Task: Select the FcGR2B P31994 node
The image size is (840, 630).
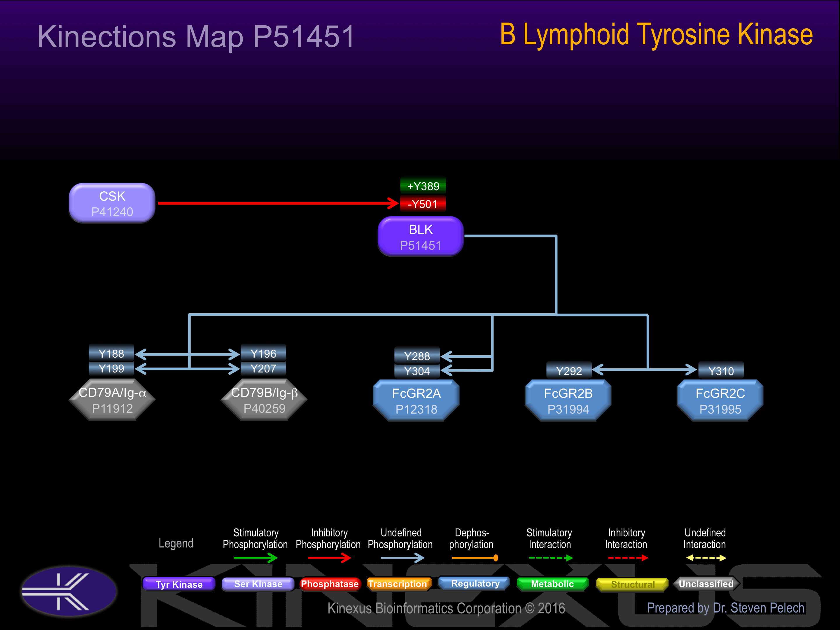Action: [568, 401]
